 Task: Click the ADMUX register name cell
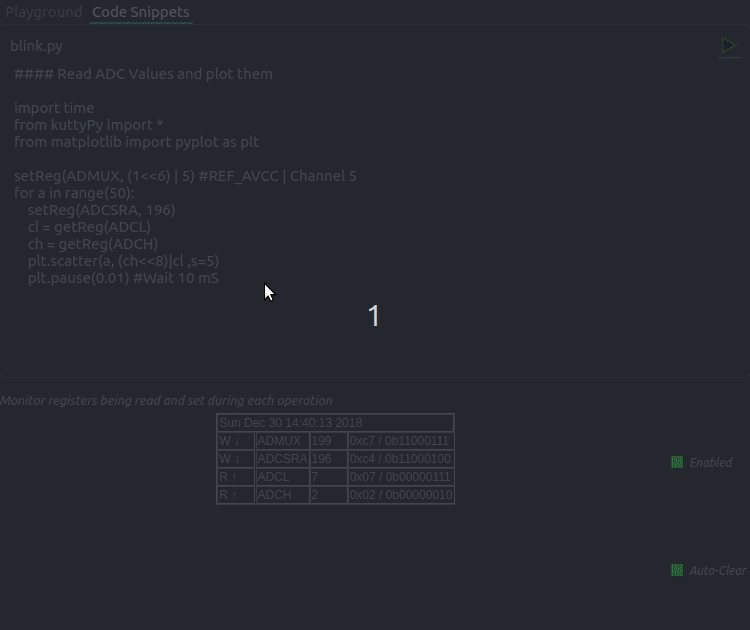click(x=280, y=441)
